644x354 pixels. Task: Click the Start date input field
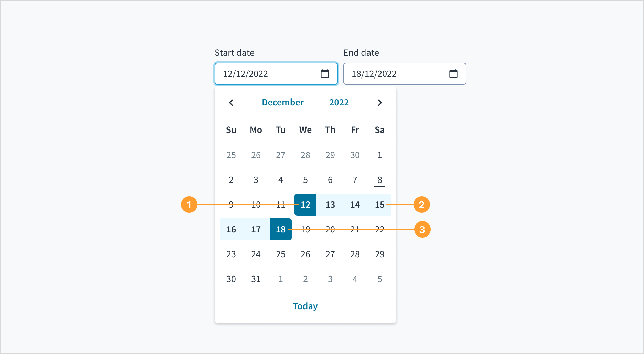pyautogui.click(x=268, y=74)
